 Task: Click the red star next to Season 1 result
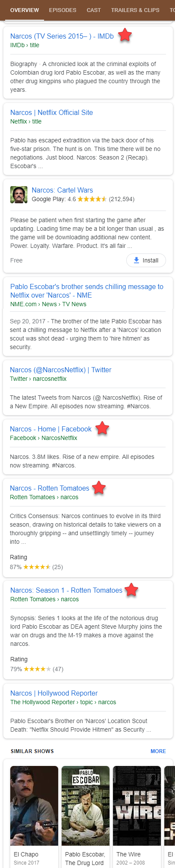[131, 590]
